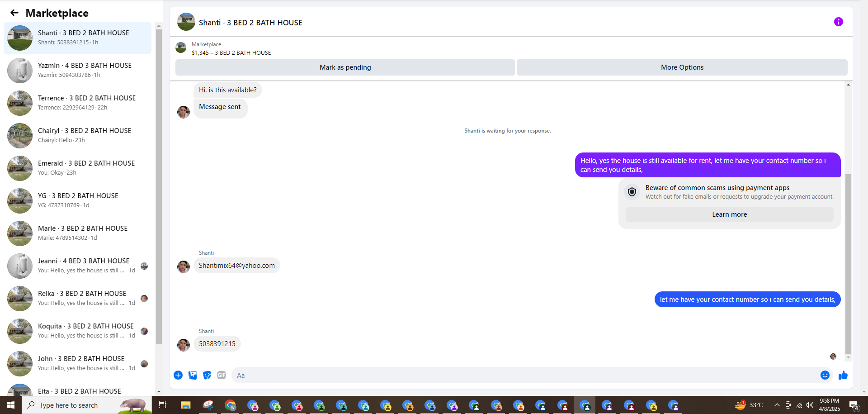Open Task View on taskbar
868x414 pixels.
coord(163,405)
